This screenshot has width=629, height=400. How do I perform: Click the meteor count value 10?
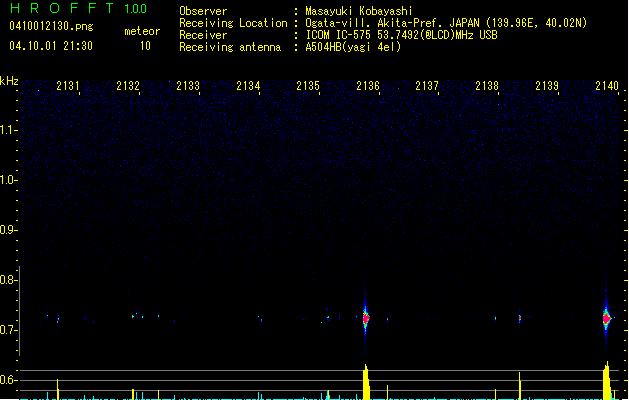point(145,46)
